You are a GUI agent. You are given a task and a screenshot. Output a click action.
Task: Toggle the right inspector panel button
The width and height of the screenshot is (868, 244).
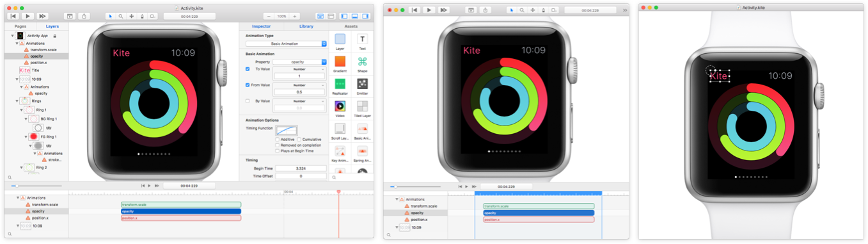[x=365, y=16]
